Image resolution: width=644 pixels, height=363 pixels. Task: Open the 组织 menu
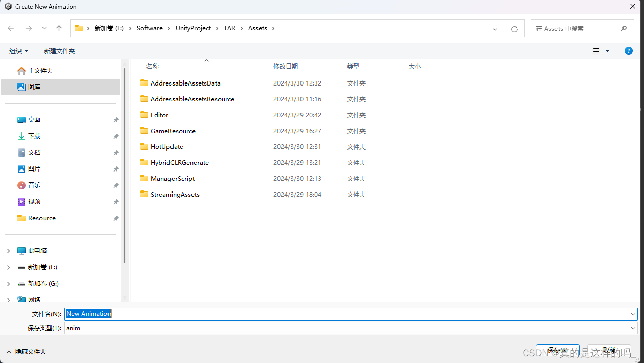tap(19, 51)
